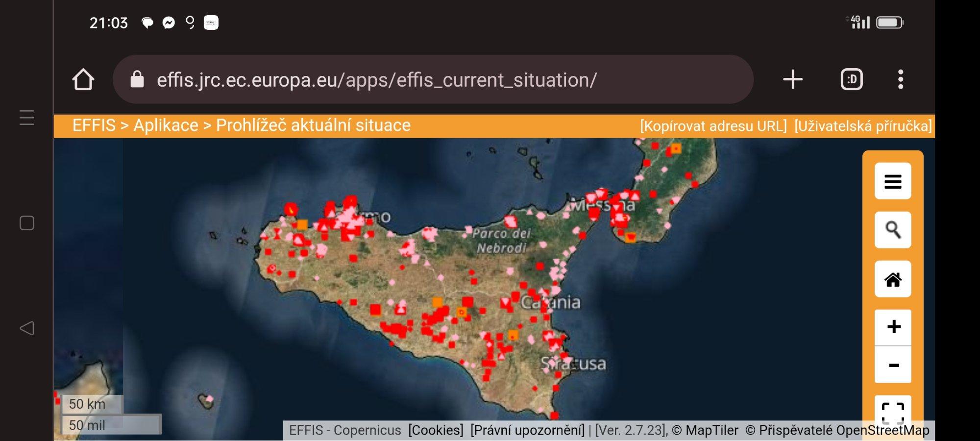The image size is (980, 441).
Task: Open the Cookies footer link
Action: tap(436, 430)
